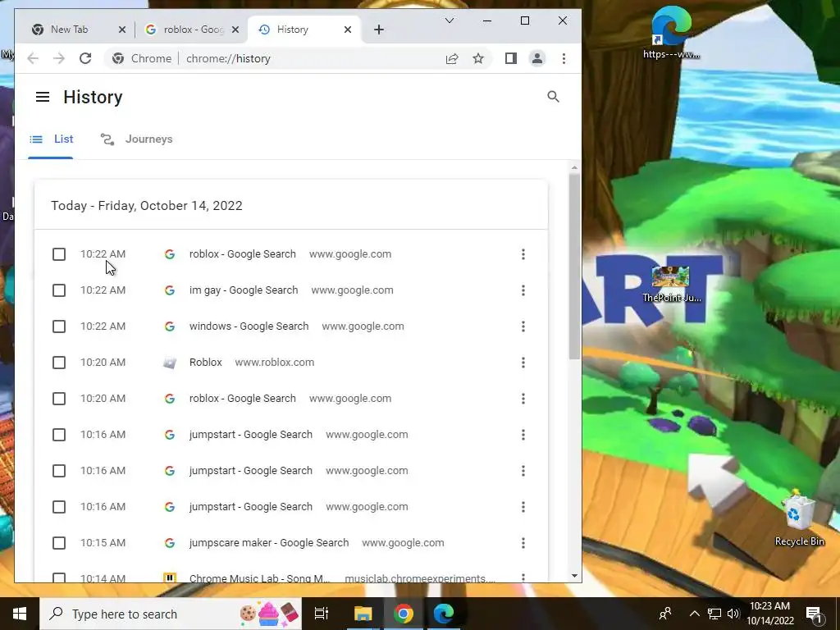Click the scrollbar down arrow
This screenshot has width=840, height=630.
tap(574, 576)
